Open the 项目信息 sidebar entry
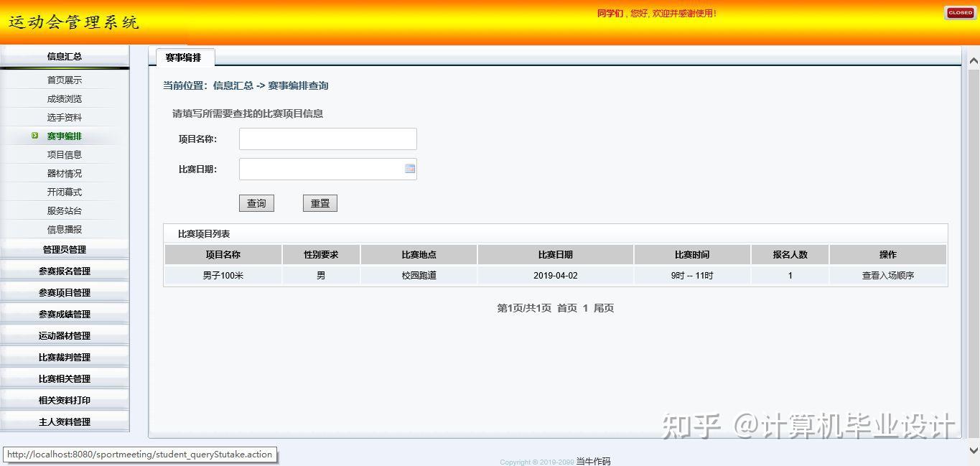980x466 pixels. click(x=65, y=154)
